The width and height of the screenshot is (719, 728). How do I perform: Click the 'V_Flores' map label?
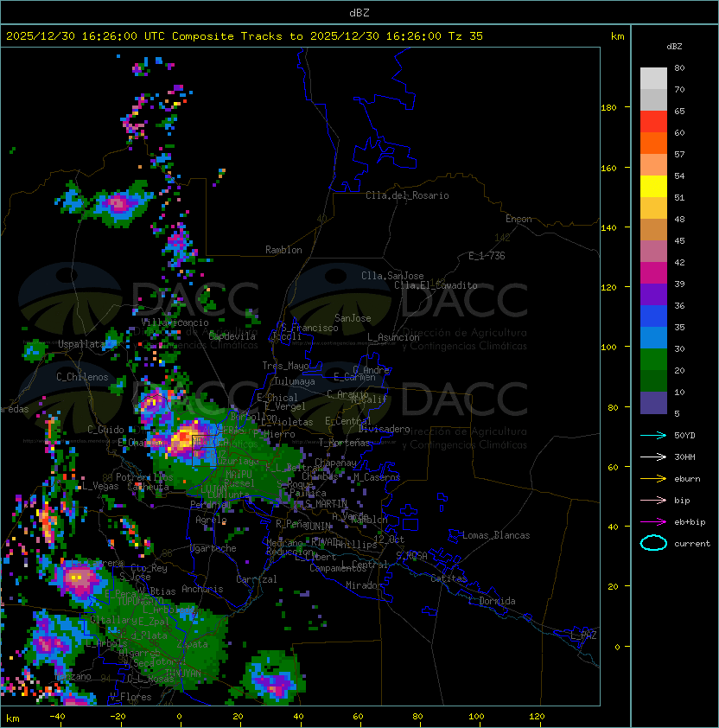point(130,697)
